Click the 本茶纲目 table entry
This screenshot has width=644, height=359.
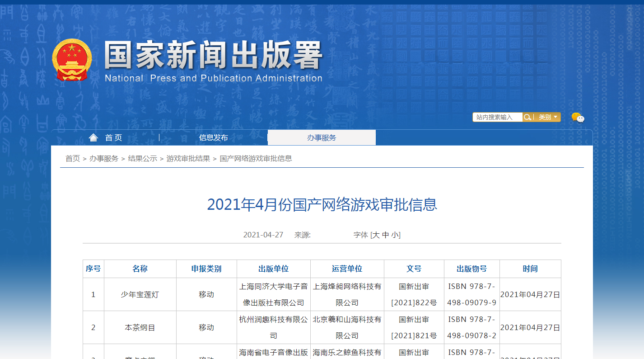point(140,327)
